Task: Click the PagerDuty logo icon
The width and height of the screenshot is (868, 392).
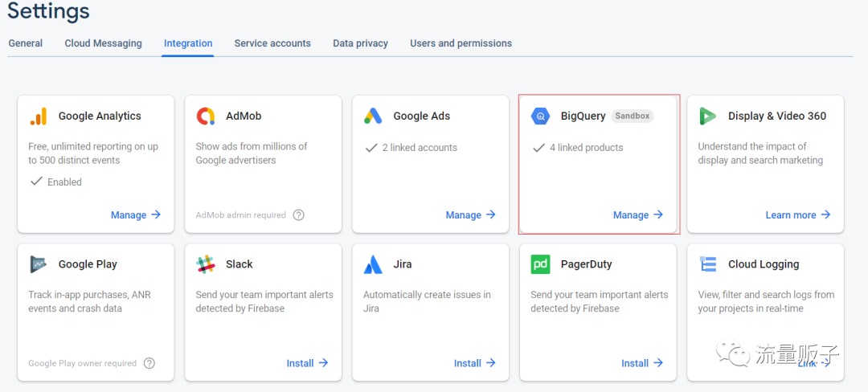Action: (540, 264)
